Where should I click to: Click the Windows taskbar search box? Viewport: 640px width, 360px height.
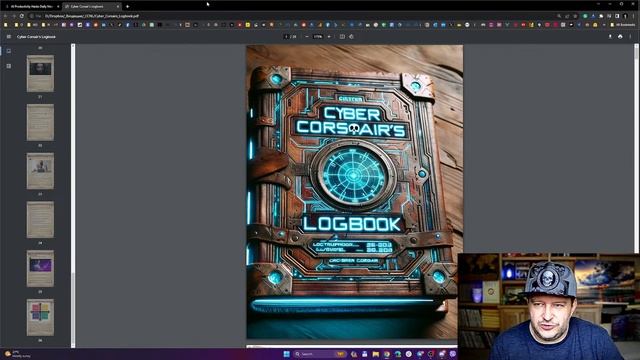[320, 354]
